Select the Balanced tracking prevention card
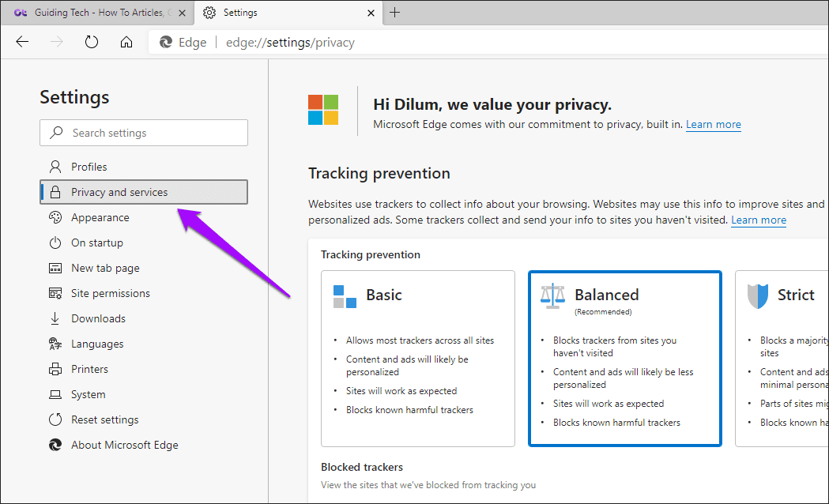This screenshot has height=504, width=829. point(625,359)
